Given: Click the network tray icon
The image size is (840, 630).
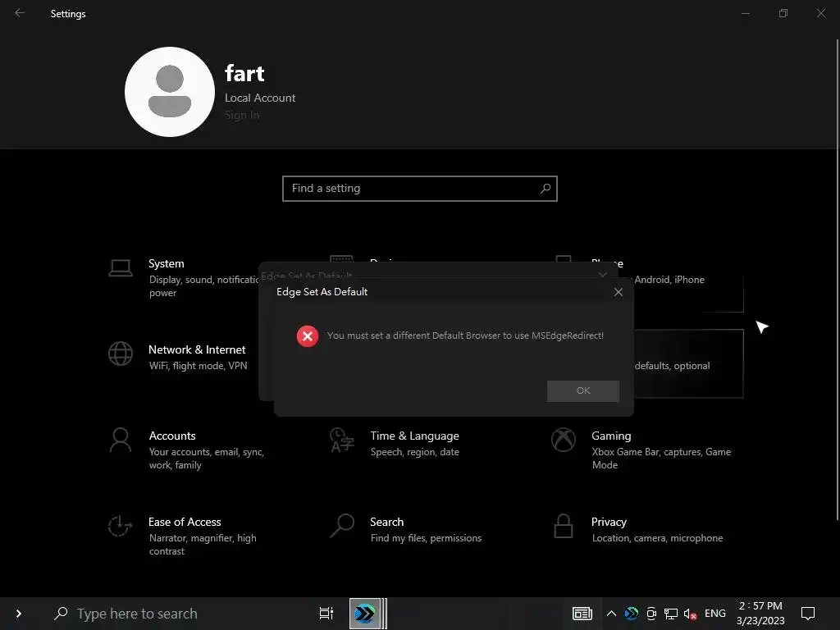Looking at the screenshot, I should pos(671,614).
